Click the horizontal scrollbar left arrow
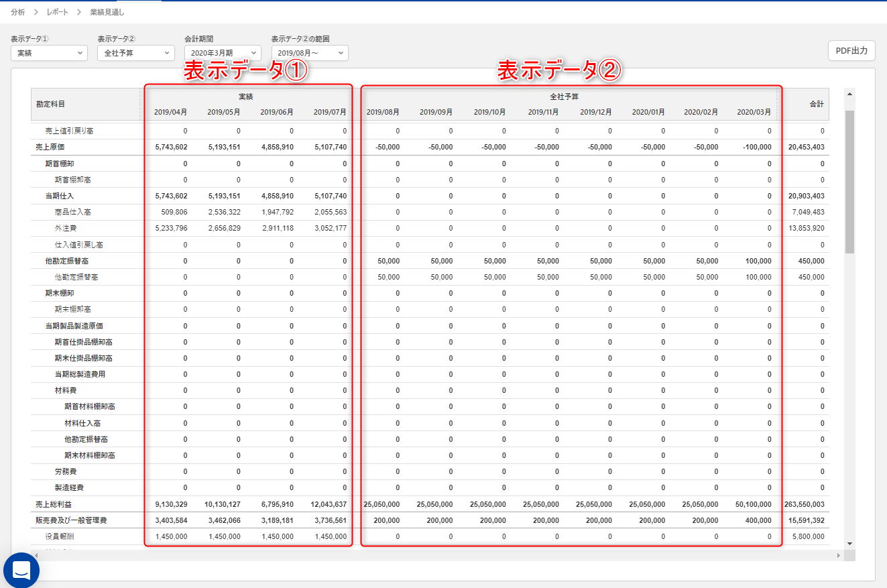887x588 pixels. [x=35, y=556]
